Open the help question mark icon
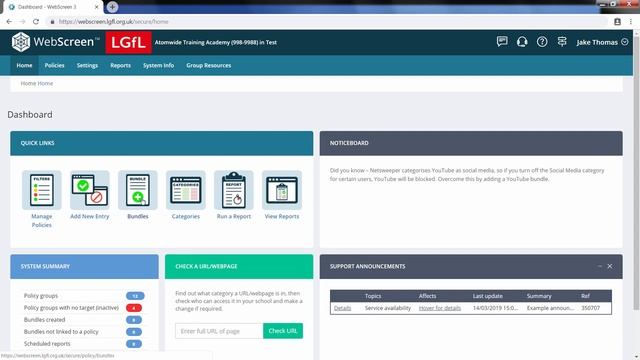 click(542, 42)
